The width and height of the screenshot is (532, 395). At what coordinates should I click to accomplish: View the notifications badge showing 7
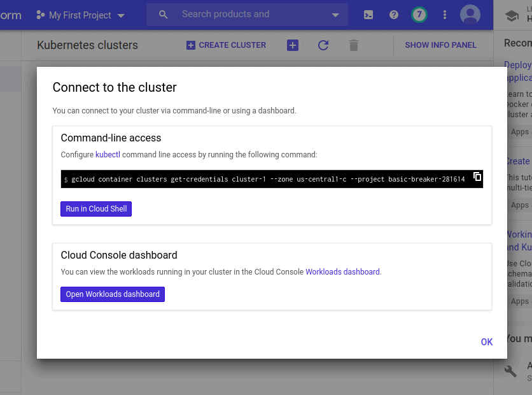tap(419, 15)
